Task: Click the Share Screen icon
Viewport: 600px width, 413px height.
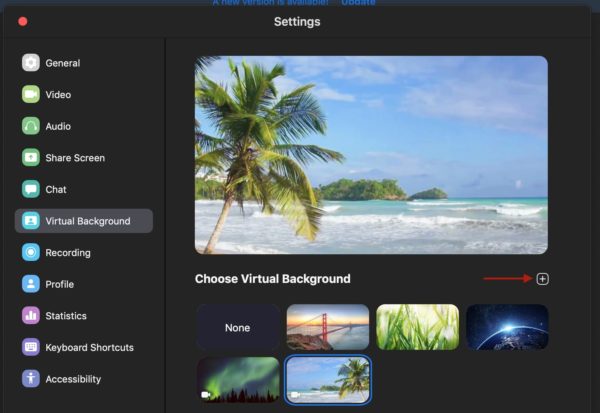Action: click(31, 158)
